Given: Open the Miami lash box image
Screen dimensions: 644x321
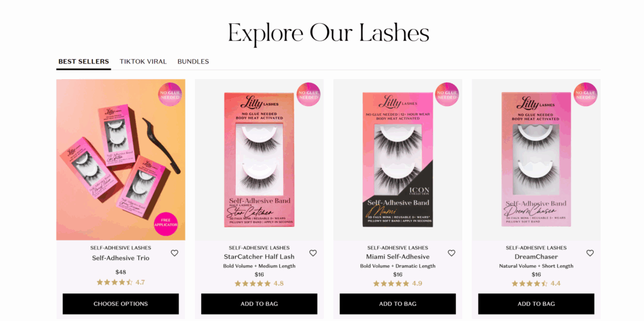Looking at the screenshot, I should (x=397, y=160).
